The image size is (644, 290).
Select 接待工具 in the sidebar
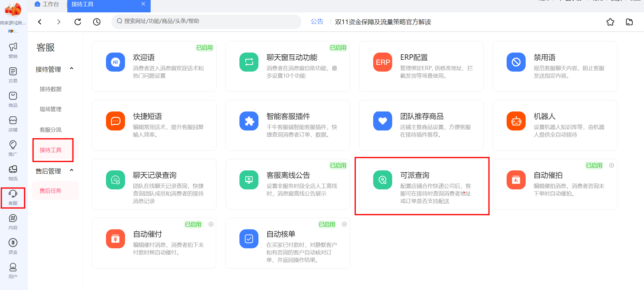[x=50, y=150]
